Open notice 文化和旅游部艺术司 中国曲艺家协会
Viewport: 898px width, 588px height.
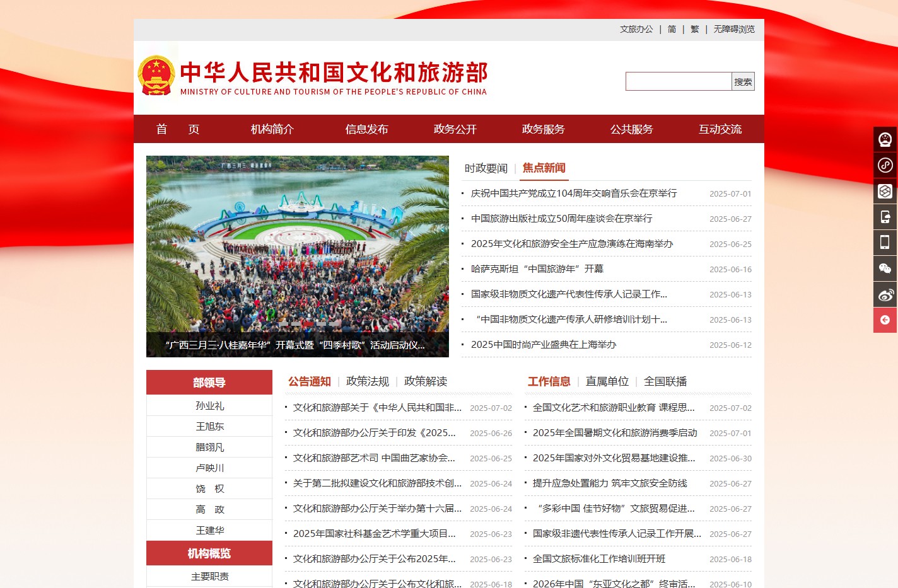(374, 458)
